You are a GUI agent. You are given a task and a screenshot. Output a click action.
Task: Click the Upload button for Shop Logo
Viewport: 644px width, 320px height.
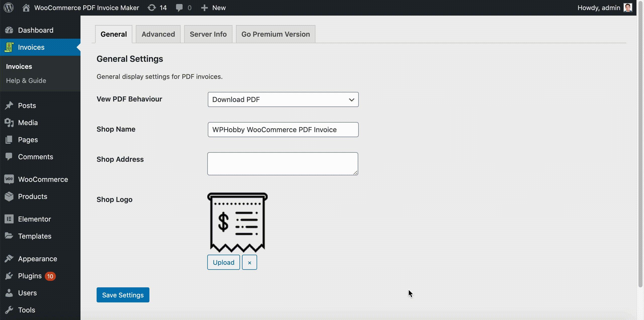point(223,262)
